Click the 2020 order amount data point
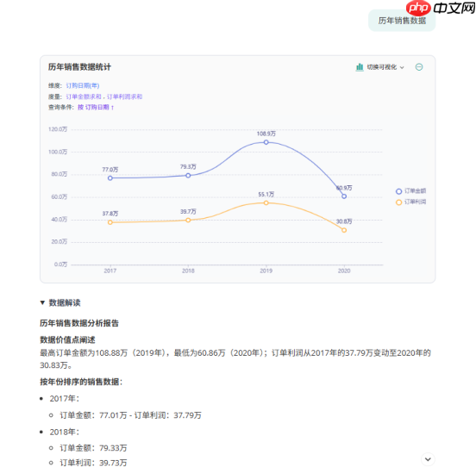476x473 pixels. click(x=344, y=196)
